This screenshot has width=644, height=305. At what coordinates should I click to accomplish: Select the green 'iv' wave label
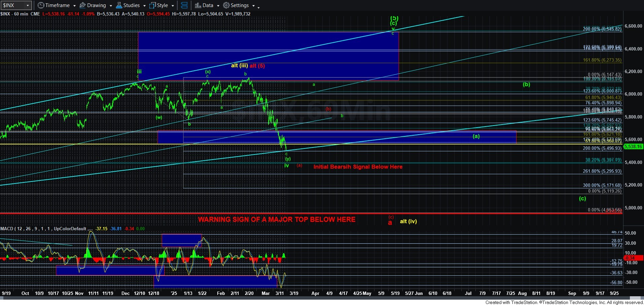click(x=287, y=166)
